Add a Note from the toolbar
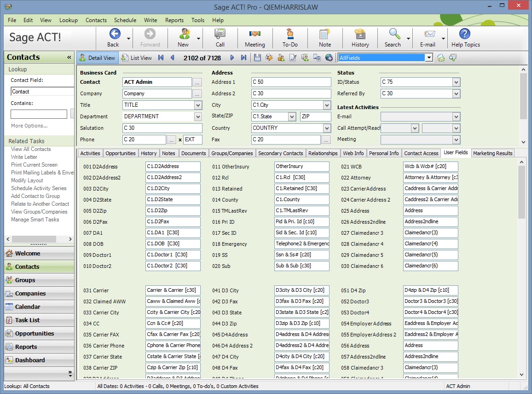This screenshot has height=394, width=532. pyautogui.click(x=325, y=38)
